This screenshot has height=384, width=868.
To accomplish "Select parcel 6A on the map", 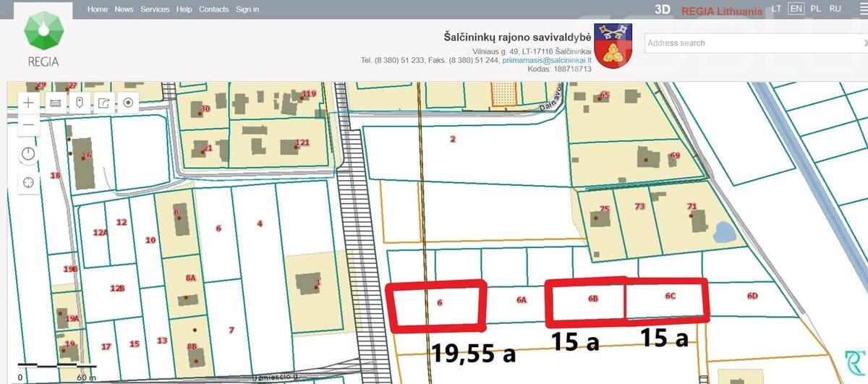I will click(522, 299).
